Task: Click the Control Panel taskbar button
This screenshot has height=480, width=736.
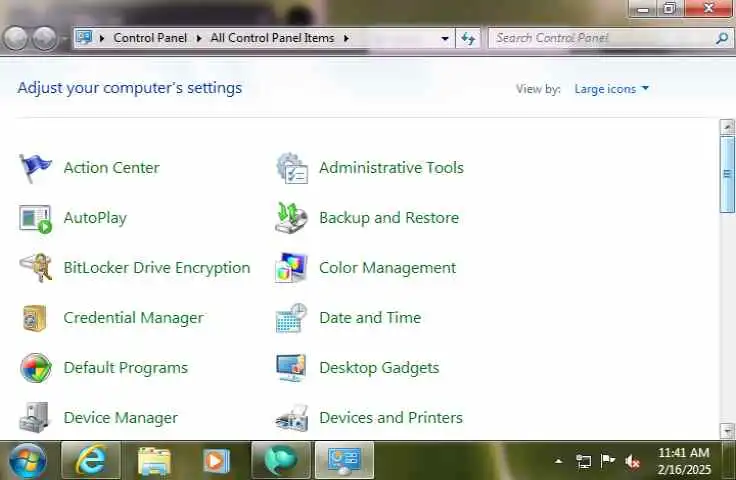Action: click(x=345, y=459)
